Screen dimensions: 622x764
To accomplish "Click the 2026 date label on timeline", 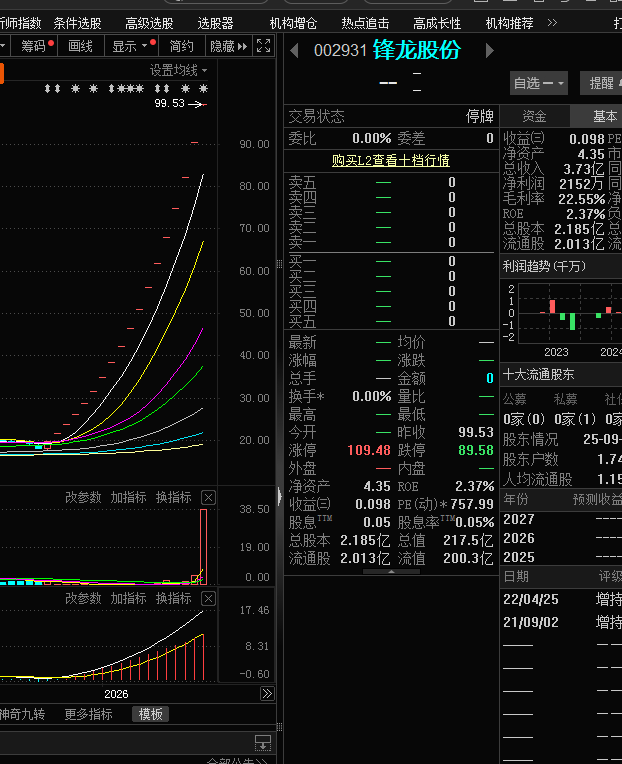I will tap(116, 694).
